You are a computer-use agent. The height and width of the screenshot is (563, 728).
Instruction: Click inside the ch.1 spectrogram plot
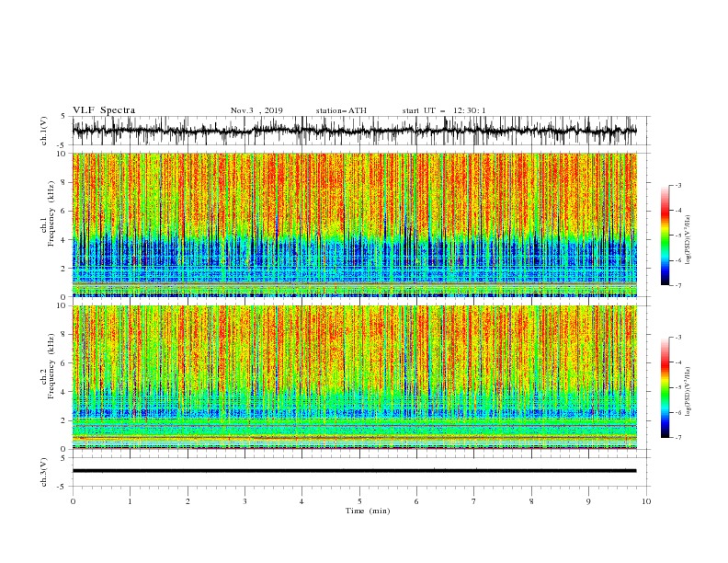click(x=355, y=224)
